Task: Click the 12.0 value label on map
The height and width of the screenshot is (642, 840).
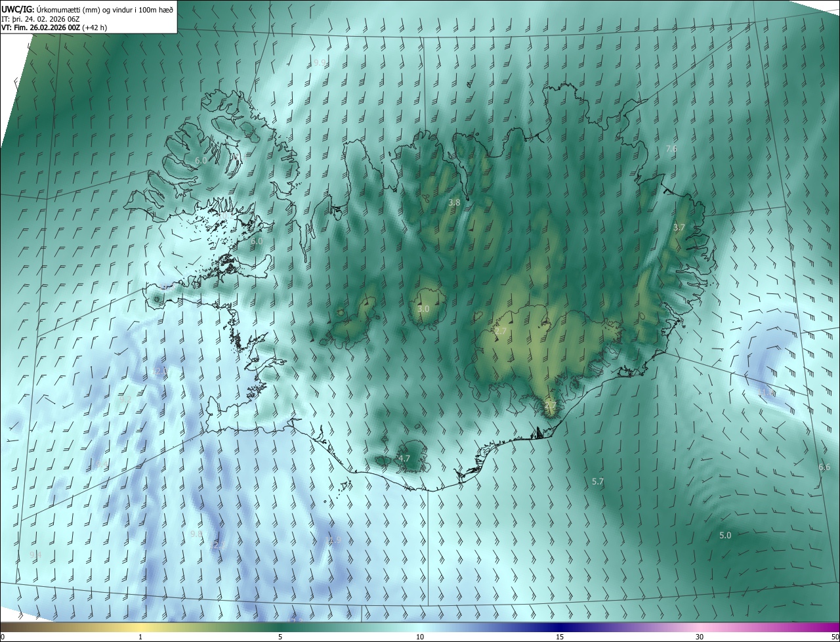Action: coord(160,371)
